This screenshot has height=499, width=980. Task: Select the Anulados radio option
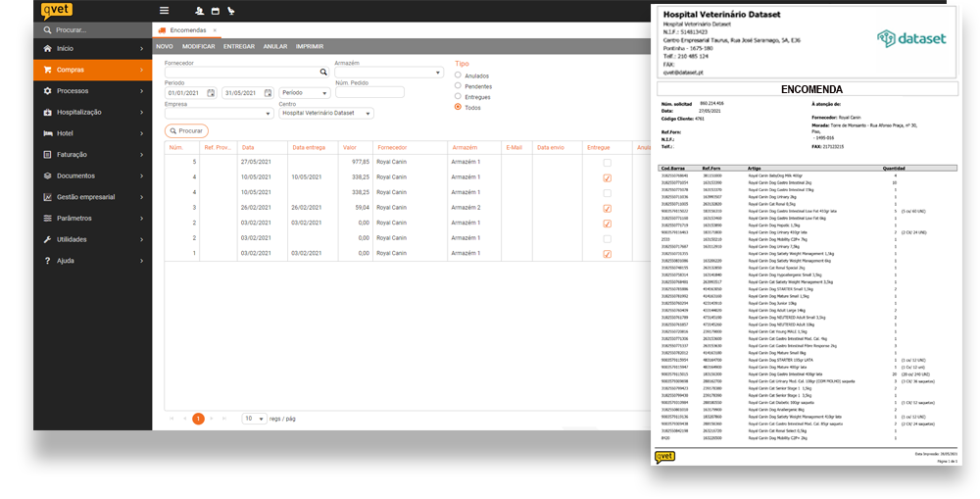click(458, 75)
